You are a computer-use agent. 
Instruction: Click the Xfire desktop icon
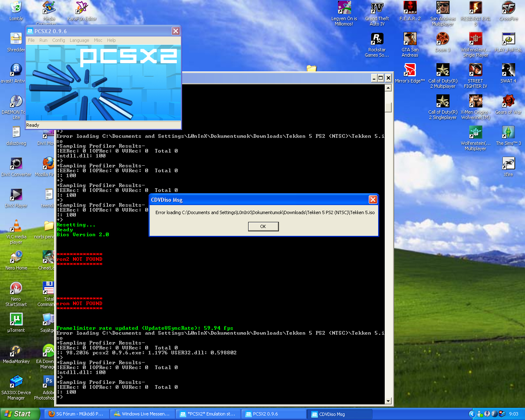[508, 164]
